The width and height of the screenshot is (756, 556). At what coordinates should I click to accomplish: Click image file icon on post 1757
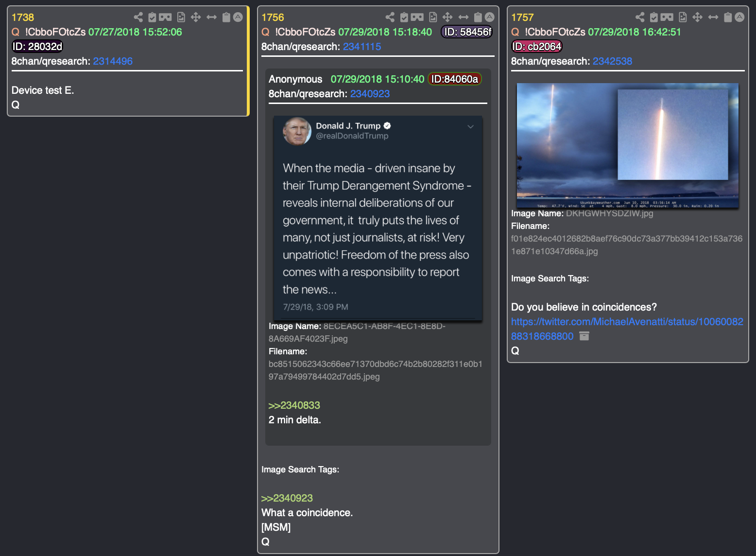tap(683, 17)
